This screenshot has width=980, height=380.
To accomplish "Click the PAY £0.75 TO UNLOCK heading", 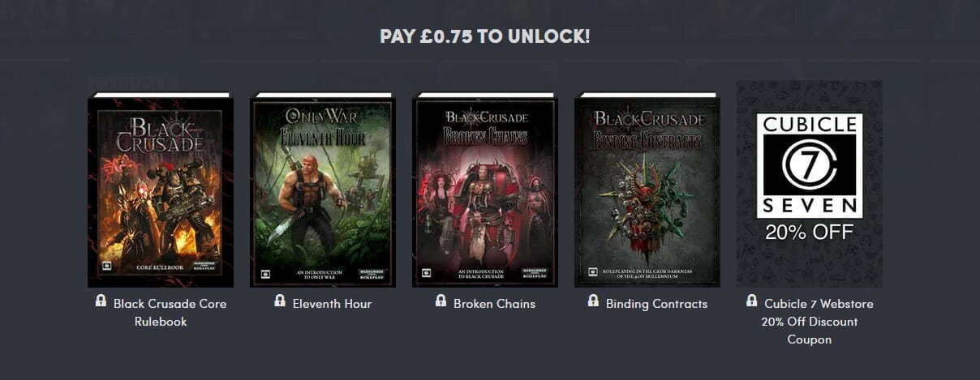I will [x=485, y=36].
